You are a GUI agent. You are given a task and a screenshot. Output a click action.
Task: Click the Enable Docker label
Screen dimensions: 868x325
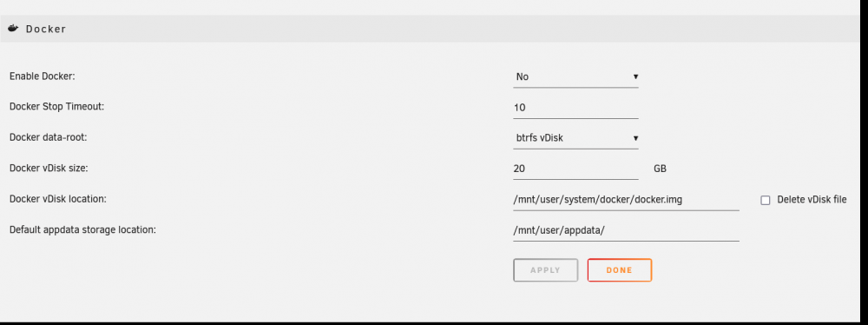(42, 76)
